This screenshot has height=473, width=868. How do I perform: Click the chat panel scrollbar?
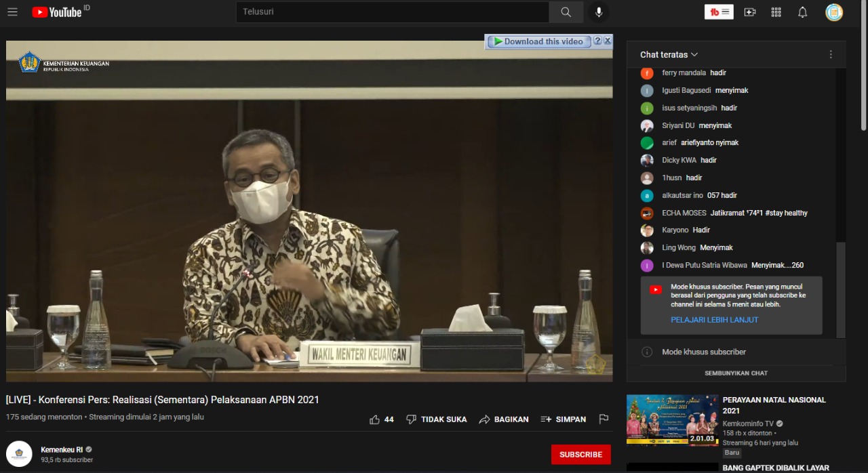click(x=841, y=289)
